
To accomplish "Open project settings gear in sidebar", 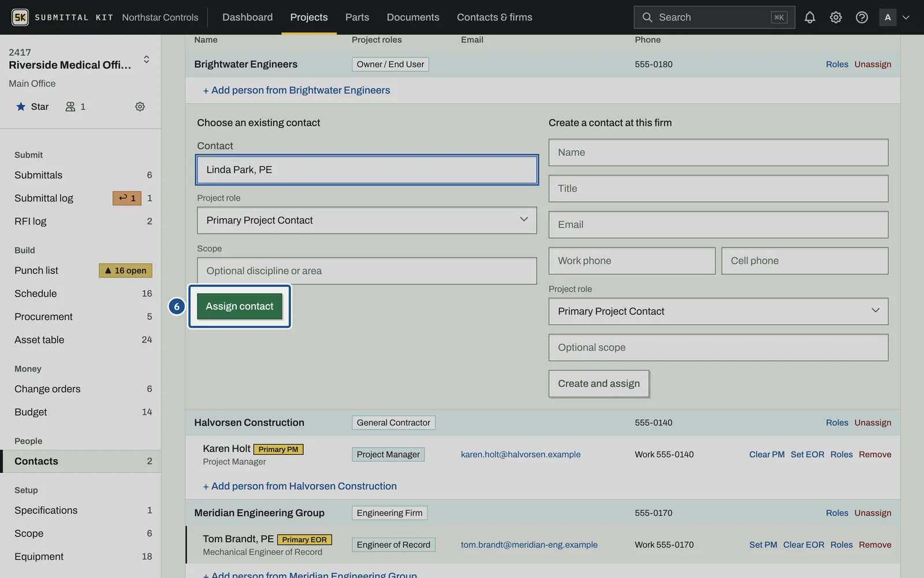I will click(x=140, y=106).
